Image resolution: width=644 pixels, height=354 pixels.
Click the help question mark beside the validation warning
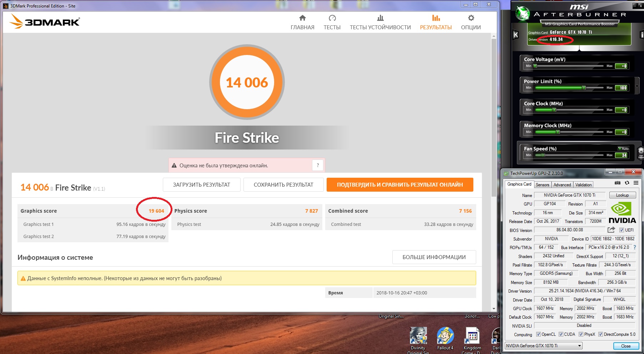(x=318, y=165)
